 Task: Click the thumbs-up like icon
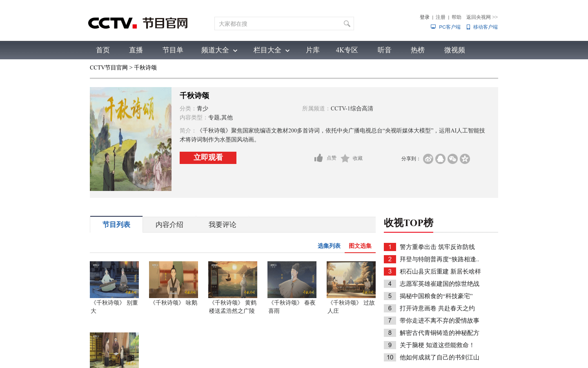318,158
